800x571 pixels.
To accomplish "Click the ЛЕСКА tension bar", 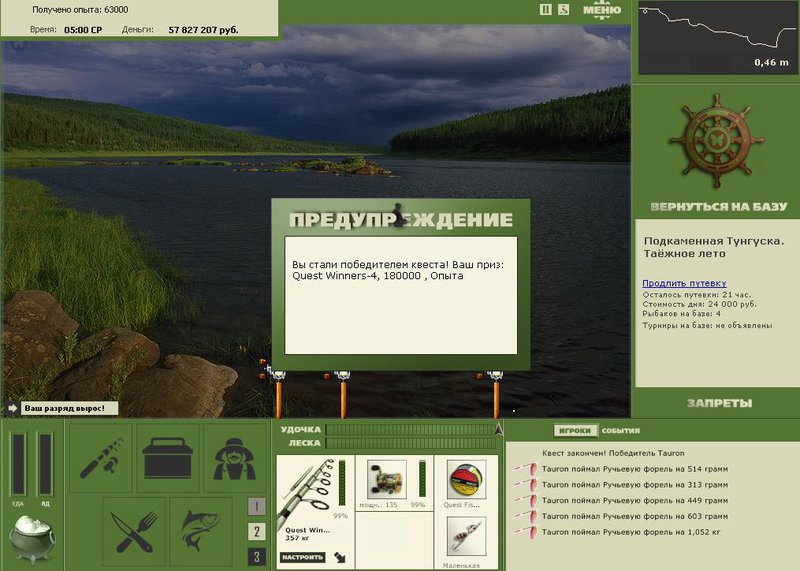I will pos(410,443).
